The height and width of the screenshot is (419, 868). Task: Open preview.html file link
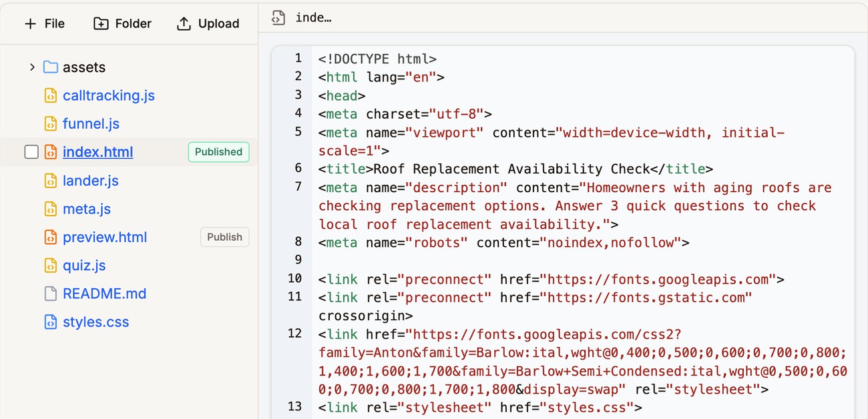[x=105, y=237]
